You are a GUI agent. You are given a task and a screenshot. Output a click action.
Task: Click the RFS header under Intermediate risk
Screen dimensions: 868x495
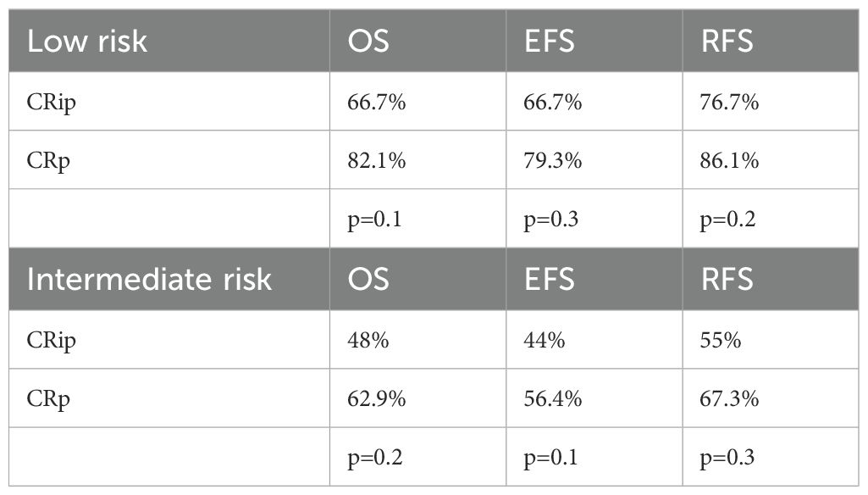point(726,279)
